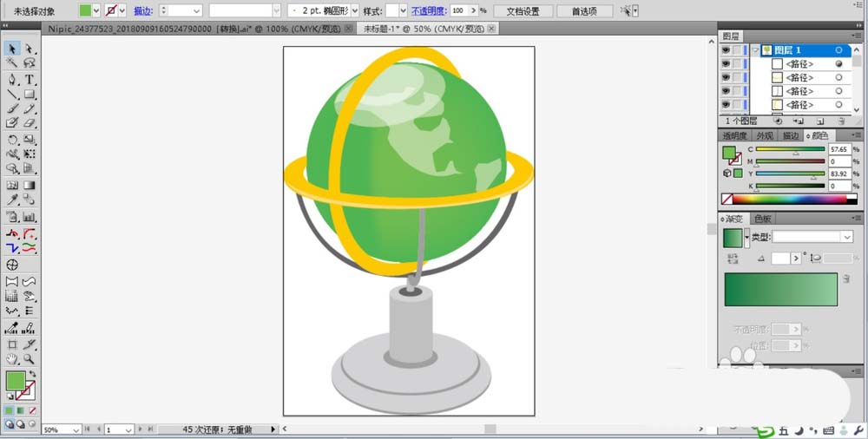
Task: Swap fill and stroke colors arrow
Action: [x=33, y=374]
